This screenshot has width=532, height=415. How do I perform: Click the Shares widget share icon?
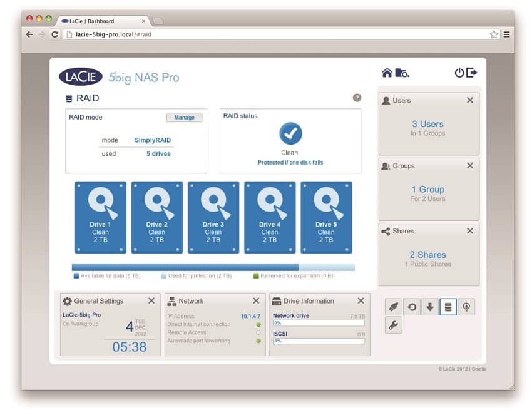386,232
